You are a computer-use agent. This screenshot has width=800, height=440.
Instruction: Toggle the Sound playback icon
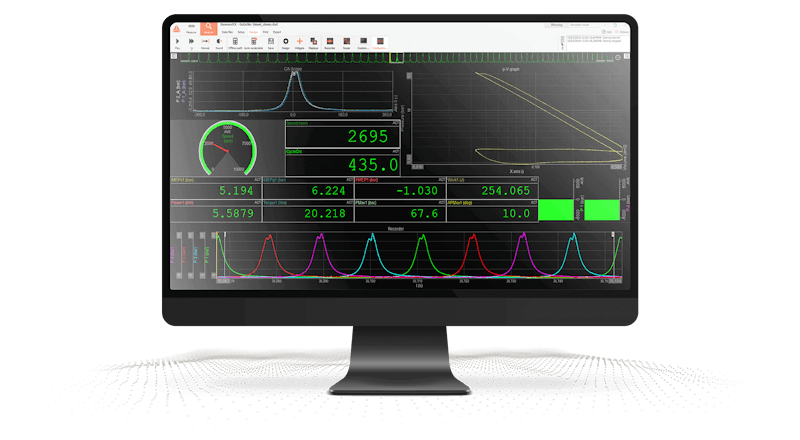(219, 43)
